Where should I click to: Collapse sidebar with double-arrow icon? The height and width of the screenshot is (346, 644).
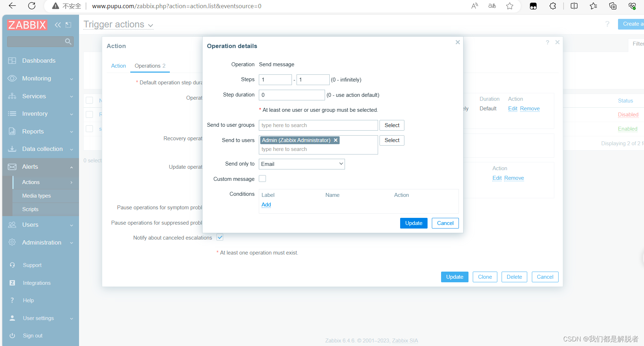pos(58,25)
